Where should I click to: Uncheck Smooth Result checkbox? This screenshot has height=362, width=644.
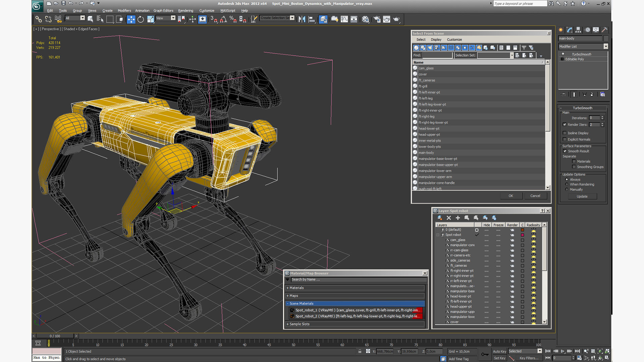[565, 151]
